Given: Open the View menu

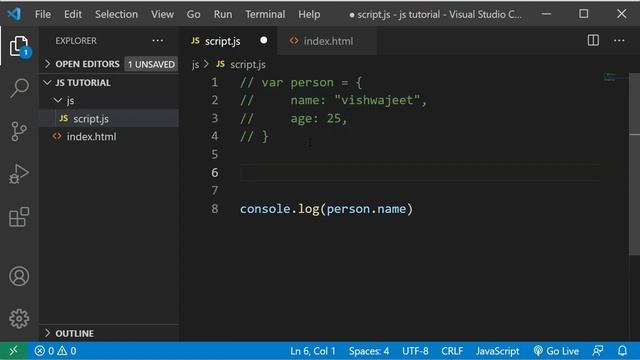Looking at the screenshot, I should point(162,14).
